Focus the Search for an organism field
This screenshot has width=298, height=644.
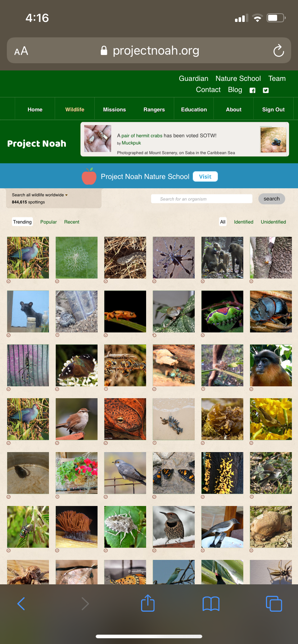click(x=202, y=199)
